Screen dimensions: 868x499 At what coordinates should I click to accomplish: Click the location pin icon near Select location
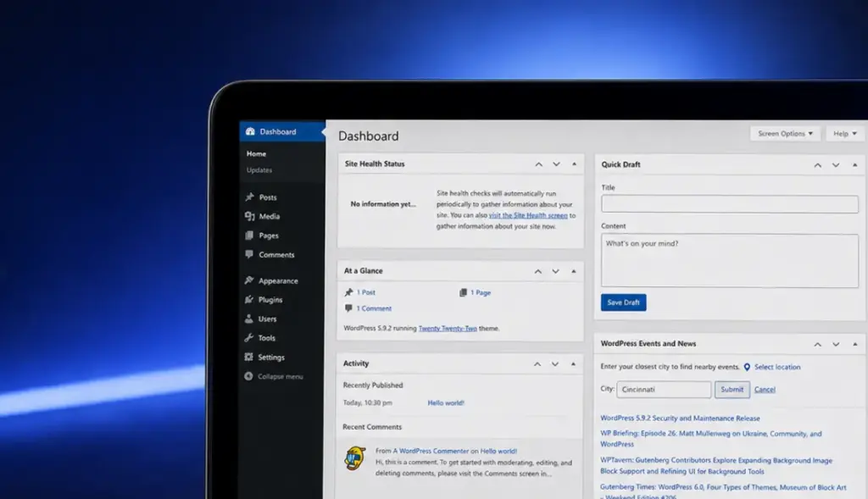click(747, 367)
